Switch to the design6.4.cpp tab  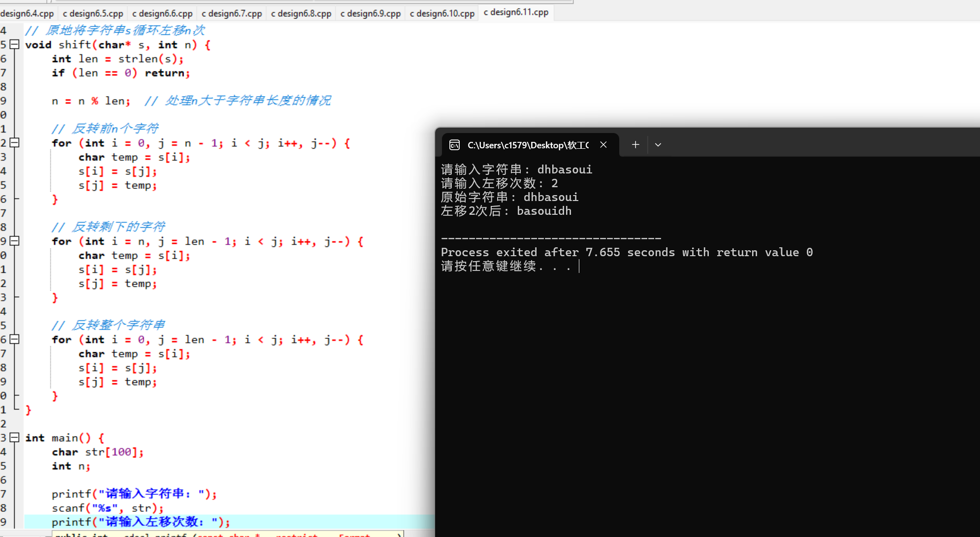click(x=27, y=13)
